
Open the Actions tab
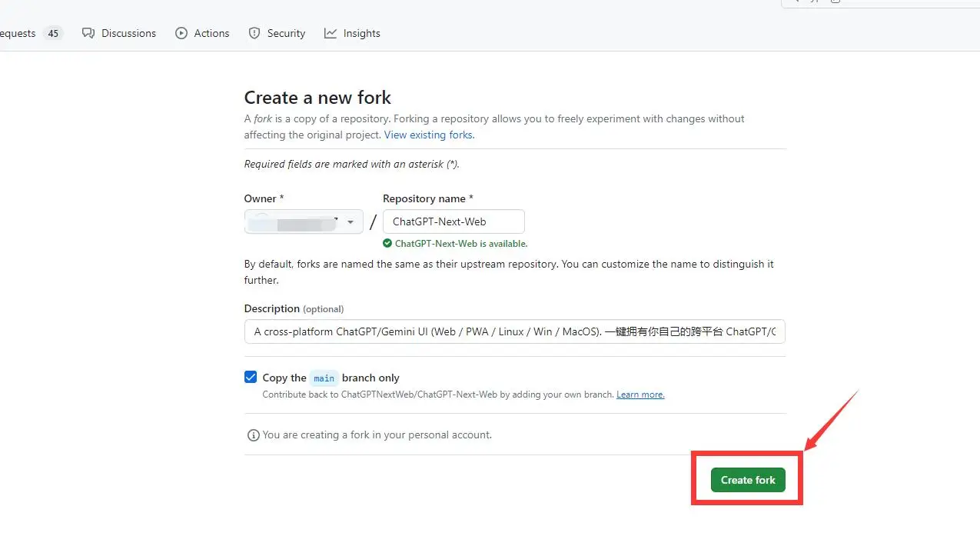coord(211,33)
